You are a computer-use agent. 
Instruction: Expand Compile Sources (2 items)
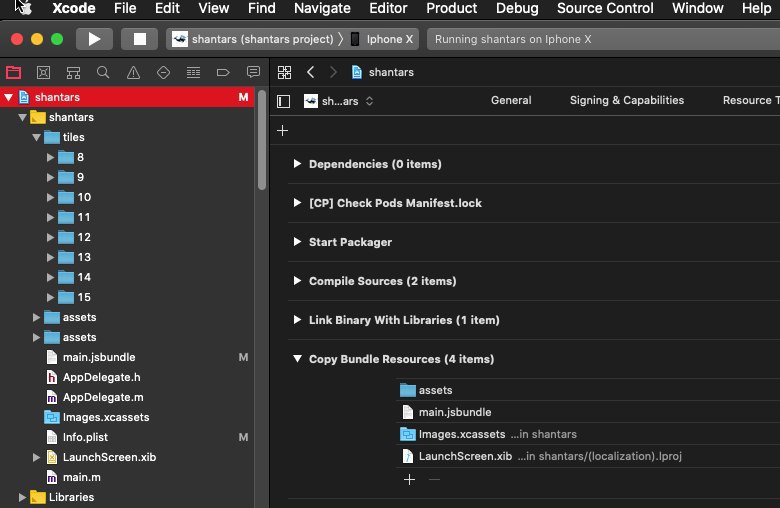coord(297,281)
